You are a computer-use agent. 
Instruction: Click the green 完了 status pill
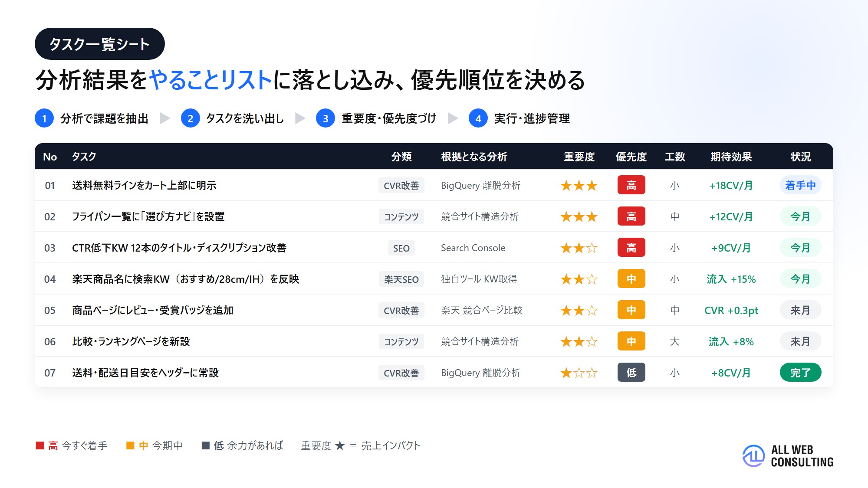tap(800, 373)
